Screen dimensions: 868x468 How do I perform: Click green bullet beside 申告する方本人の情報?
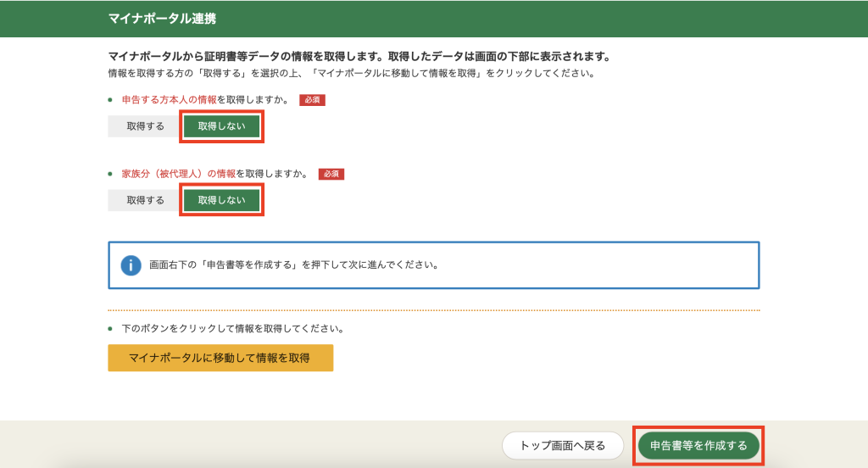coord(110,100)
